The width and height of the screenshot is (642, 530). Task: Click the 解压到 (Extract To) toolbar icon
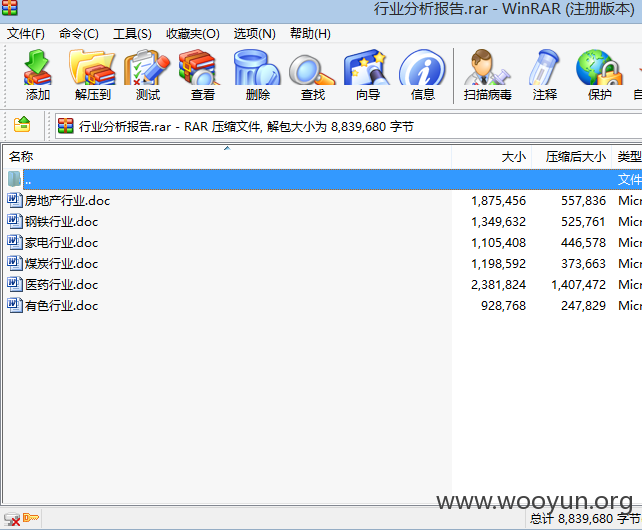pos(93,67)
